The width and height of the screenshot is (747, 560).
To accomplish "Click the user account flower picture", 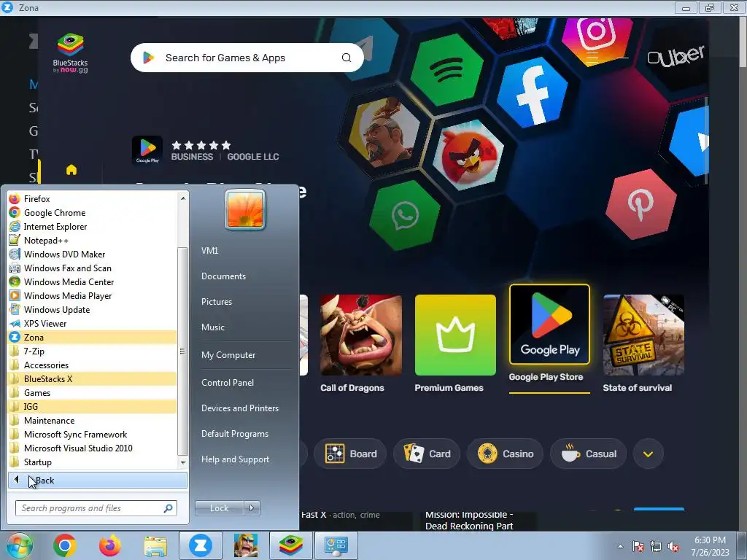I will (245, 209).
